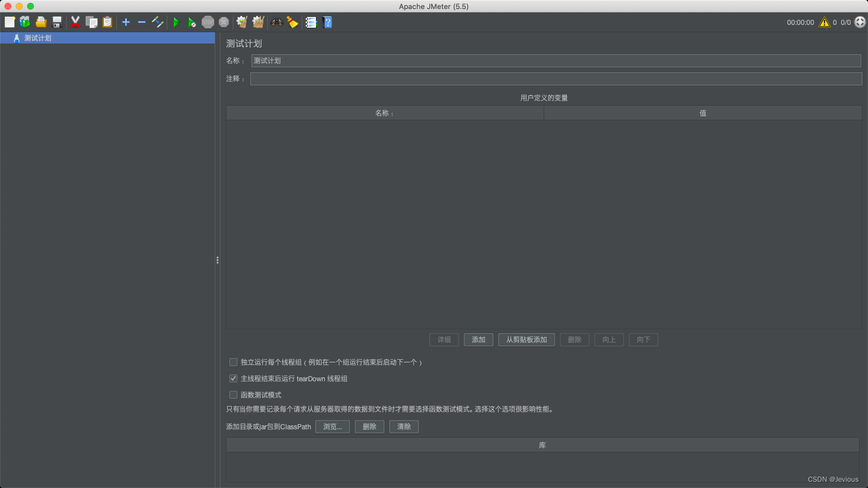Click the 库 library table header
Screen dimensions: 868x488
(542, 445)
